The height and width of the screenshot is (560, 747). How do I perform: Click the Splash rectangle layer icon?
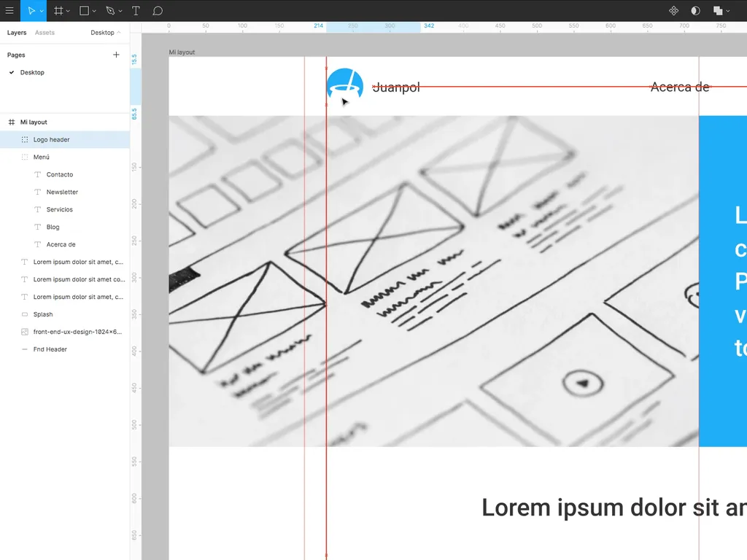tap(25, 314)
